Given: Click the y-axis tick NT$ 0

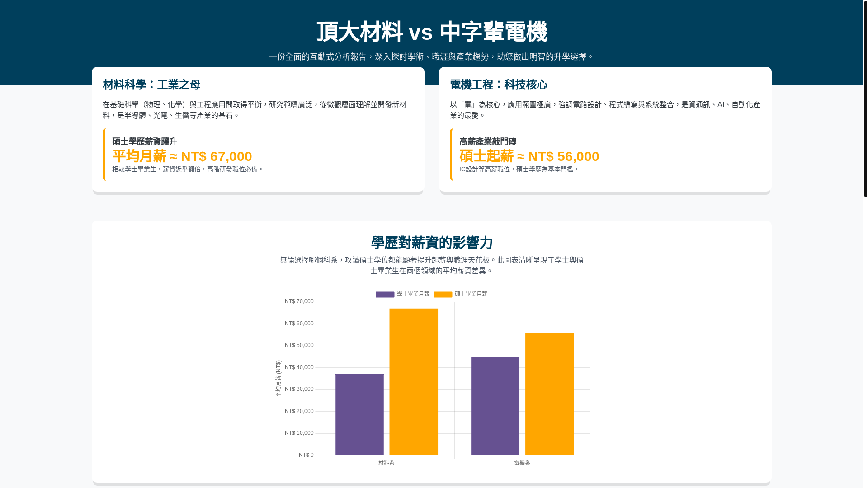Looking at the screenshot, I should tap(306, 455).
